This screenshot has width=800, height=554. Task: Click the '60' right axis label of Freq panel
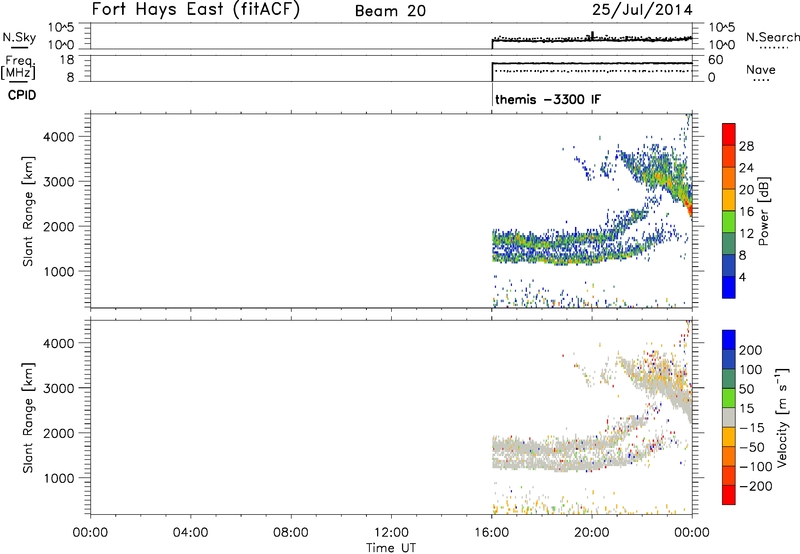click(x=716, y=60)
